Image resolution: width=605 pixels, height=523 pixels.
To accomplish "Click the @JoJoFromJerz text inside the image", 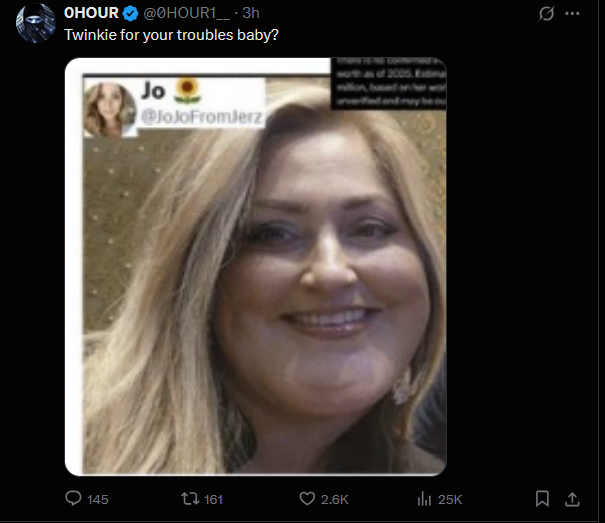I will pos(201,117).
